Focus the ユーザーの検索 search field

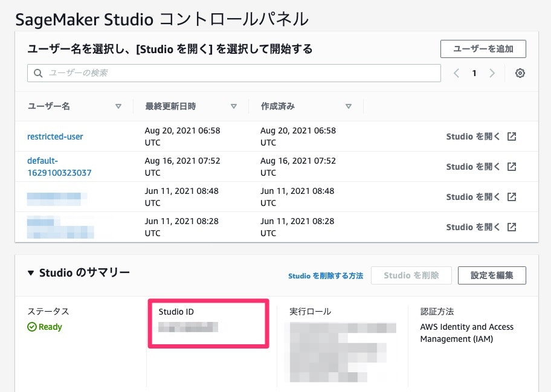point(234,73)
